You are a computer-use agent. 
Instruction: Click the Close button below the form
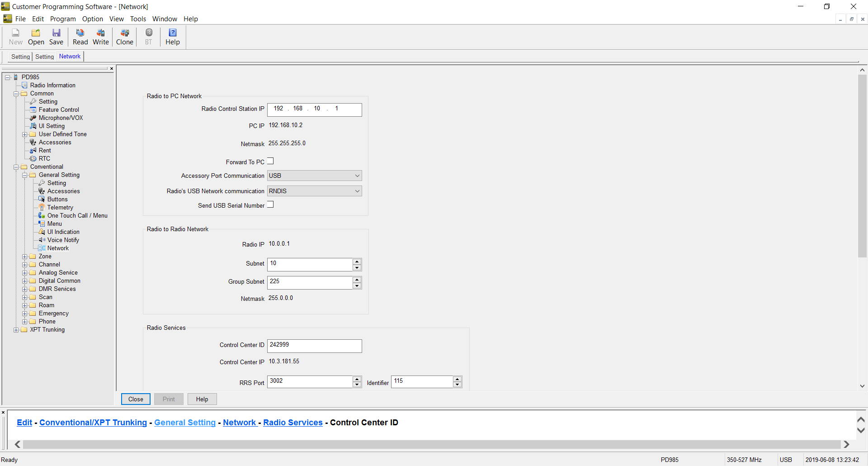(x=136, y=399)
